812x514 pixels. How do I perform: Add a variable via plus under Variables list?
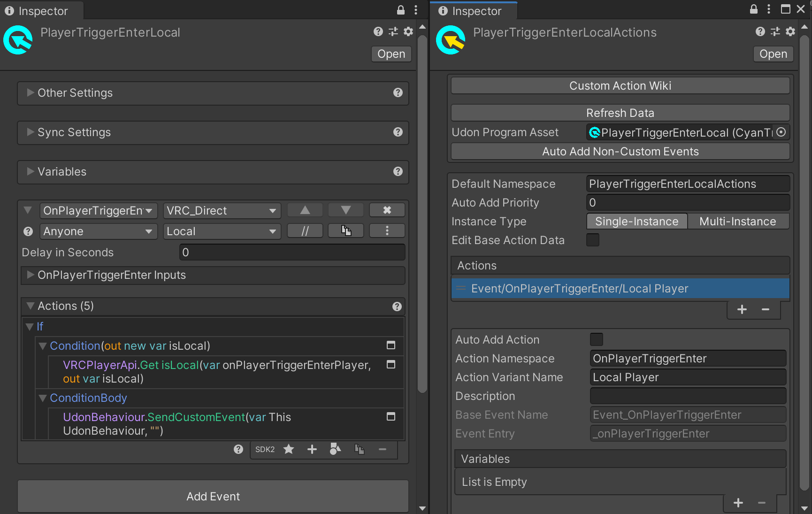738,503
